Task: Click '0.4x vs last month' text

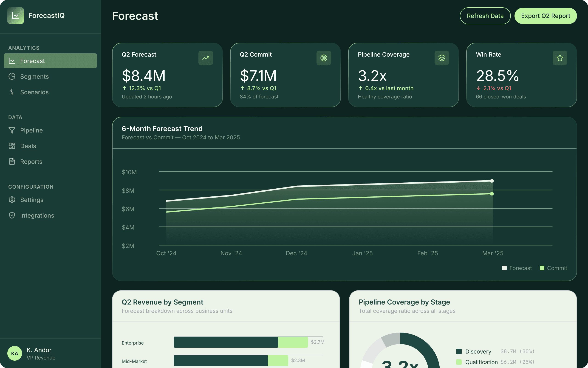Action: [x=389, y=88]
